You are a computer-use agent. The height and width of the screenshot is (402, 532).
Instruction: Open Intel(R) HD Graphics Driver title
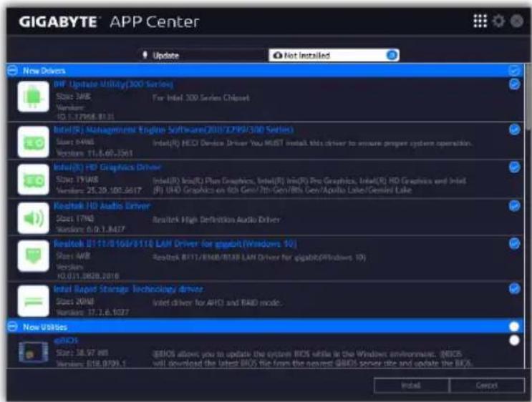point(107,167)
